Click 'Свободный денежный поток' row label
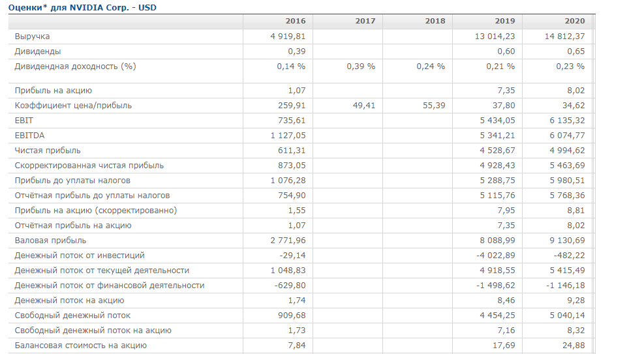The height and width of the screenshot is (354, 644). (72, 316)
